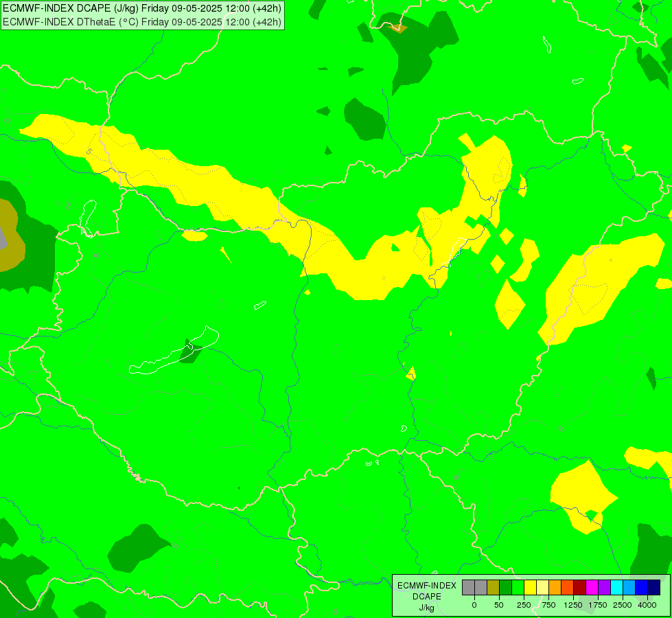672x618 pixels.
Task: Click the navy legend swatch
Action: [x=654, y=587]
